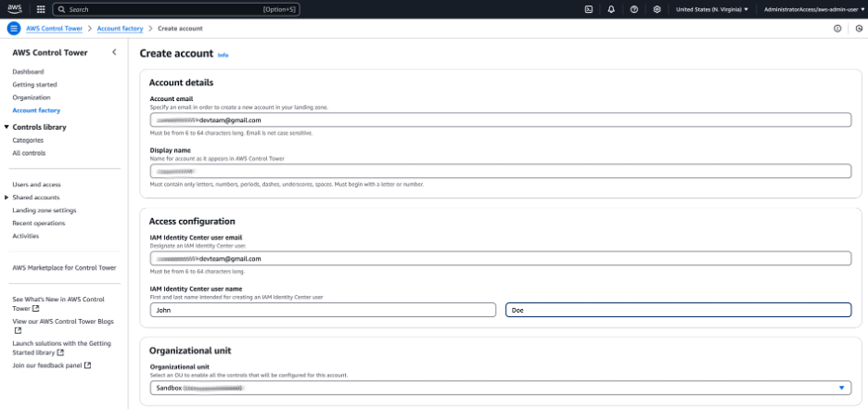
Task: Click the first name field containing John
Action: [323, 310]
